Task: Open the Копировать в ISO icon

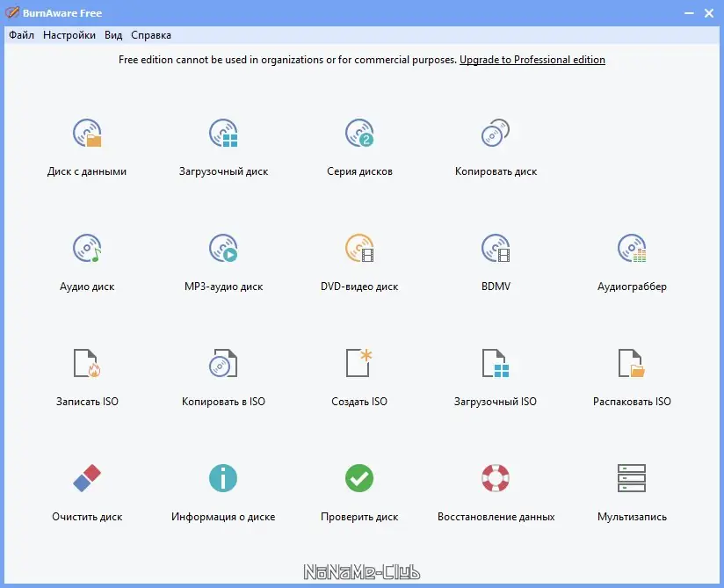Action: 223,363
